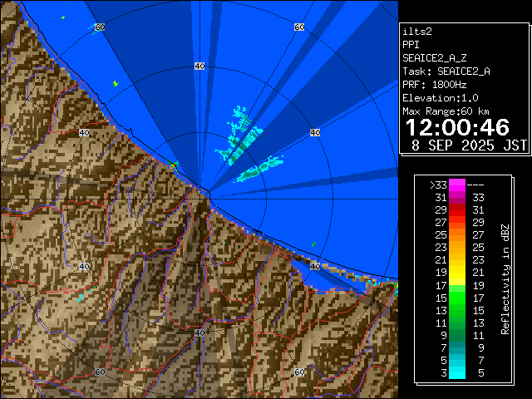Click the cyan 3-5 dBZ legend swatch
The width and height of the screenshot is (532, 399).
[x=457, y=372]
